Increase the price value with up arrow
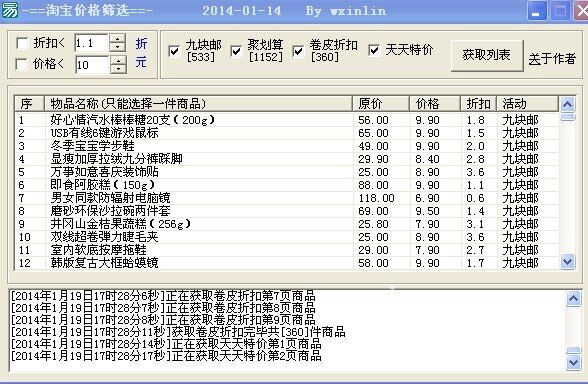This screenshot has width=588, height=384. [x=118, y=60]
